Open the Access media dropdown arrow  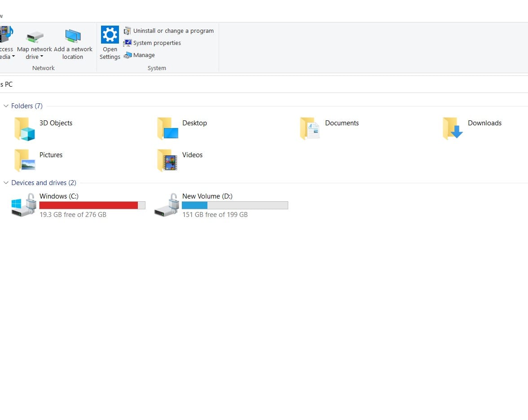point(13,57)
